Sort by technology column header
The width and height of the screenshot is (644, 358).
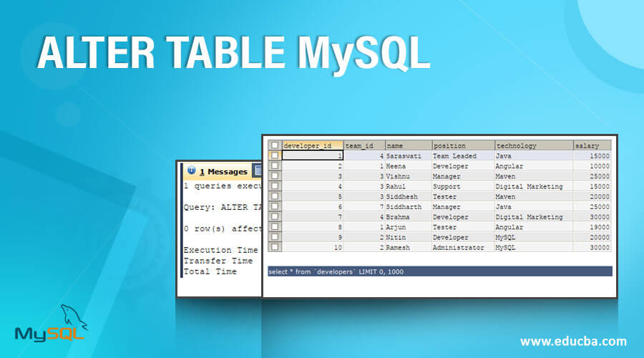click(534, 145)
